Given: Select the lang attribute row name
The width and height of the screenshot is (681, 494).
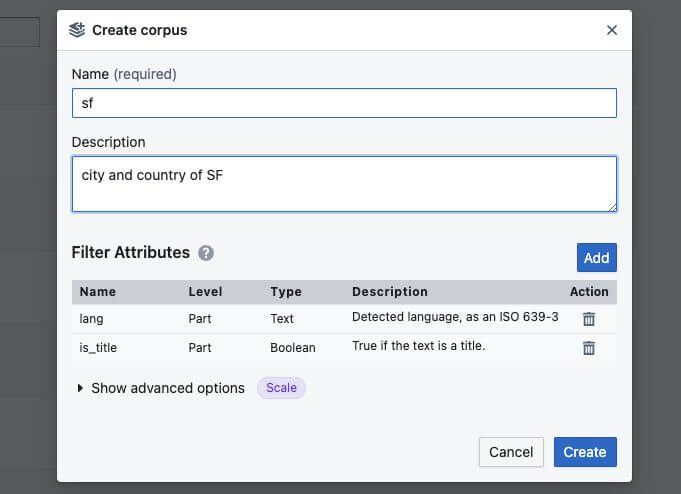Looking at the screenshot, I should coord(92,318).
